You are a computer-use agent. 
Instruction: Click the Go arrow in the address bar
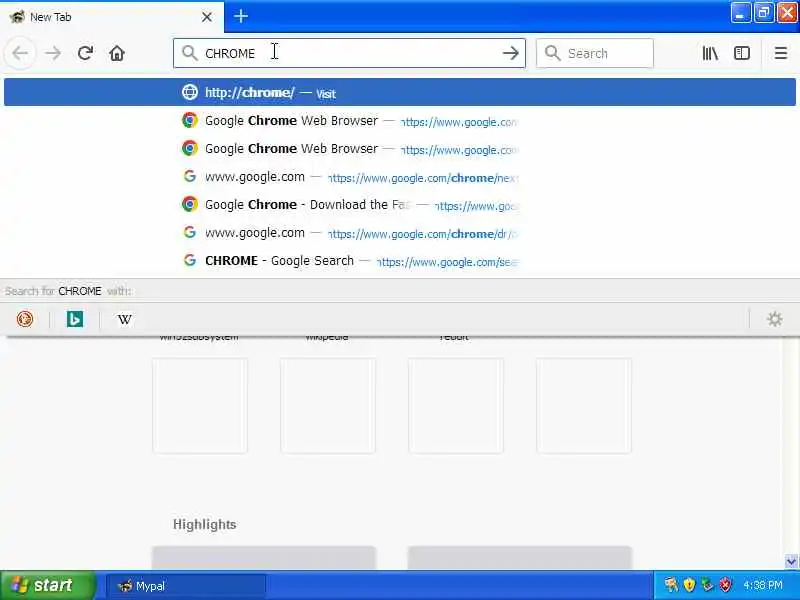click(510, 53)
